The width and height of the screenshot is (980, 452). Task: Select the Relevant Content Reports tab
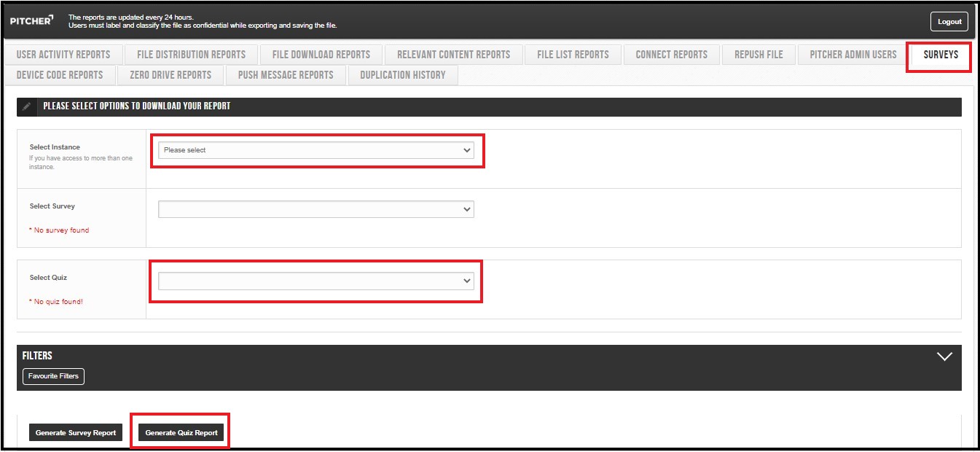coord(453,55)
